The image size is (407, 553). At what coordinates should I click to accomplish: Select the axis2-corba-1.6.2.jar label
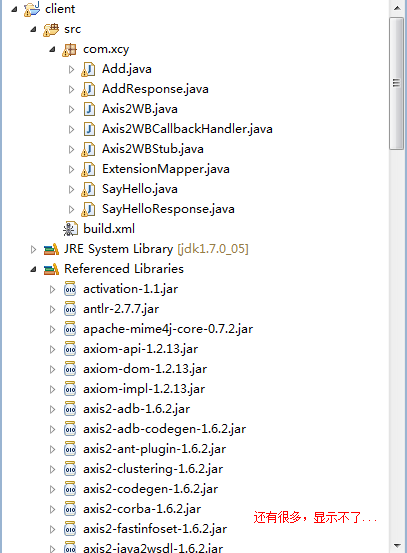[x=142, y=509]
